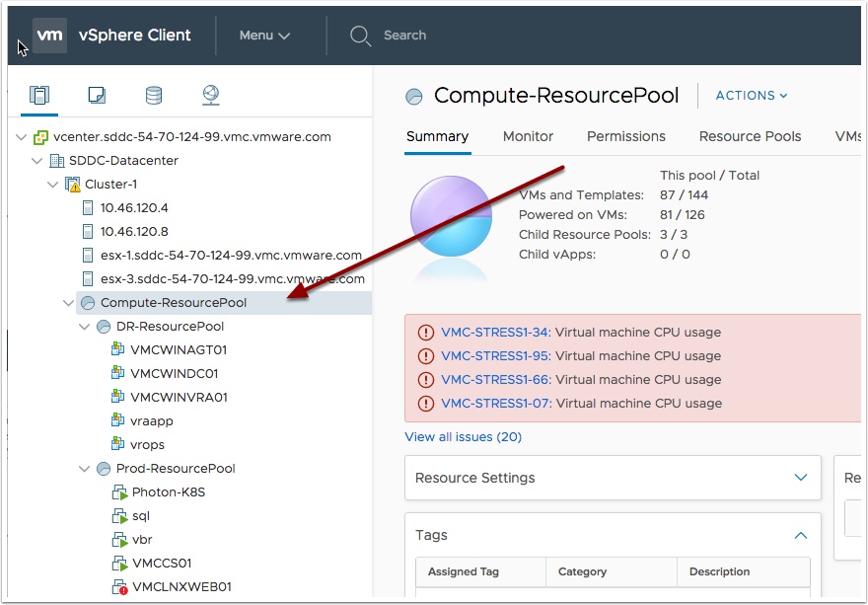The image size is (868, 605).
Task: Collapse the Cluster-1 node
Action: point(53,185)
